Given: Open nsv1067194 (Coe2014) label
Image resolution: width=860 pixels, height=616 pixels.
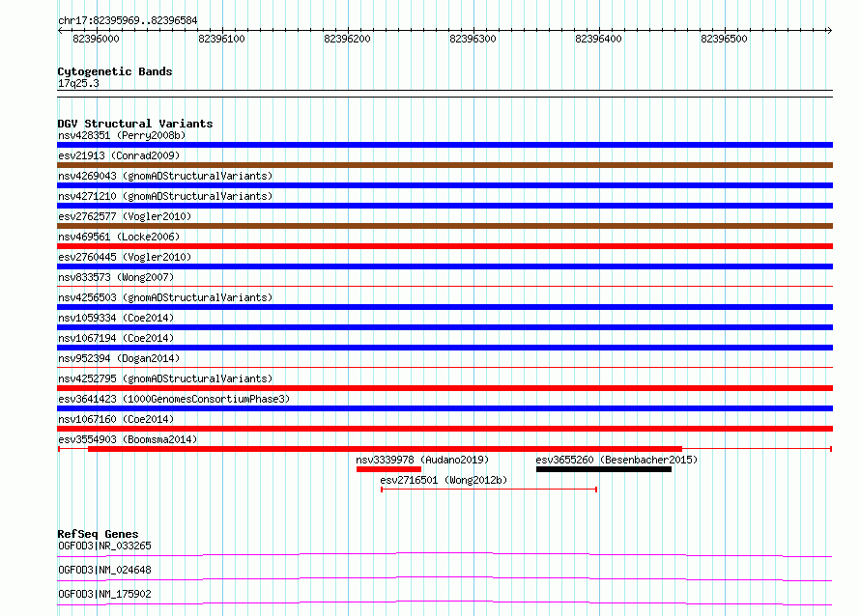Looking at the screenshot, I should tap(116, 338).
